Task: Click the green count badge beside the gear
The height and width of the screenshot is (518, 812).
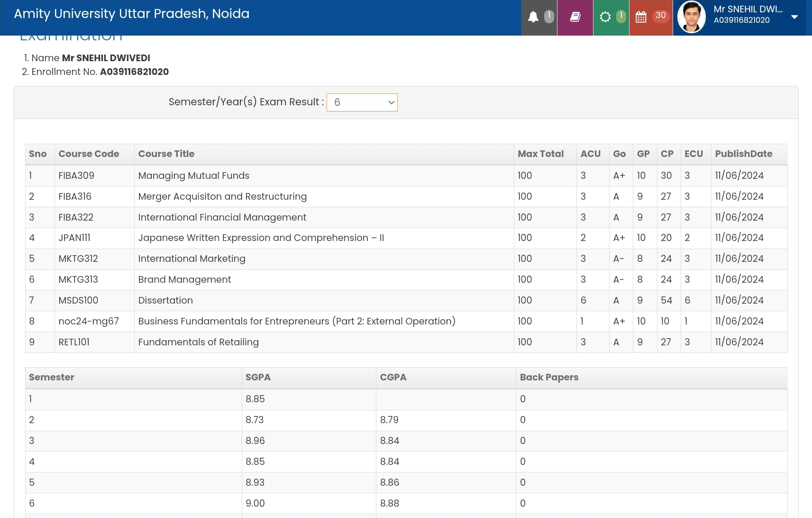Action: click(621, 16)
